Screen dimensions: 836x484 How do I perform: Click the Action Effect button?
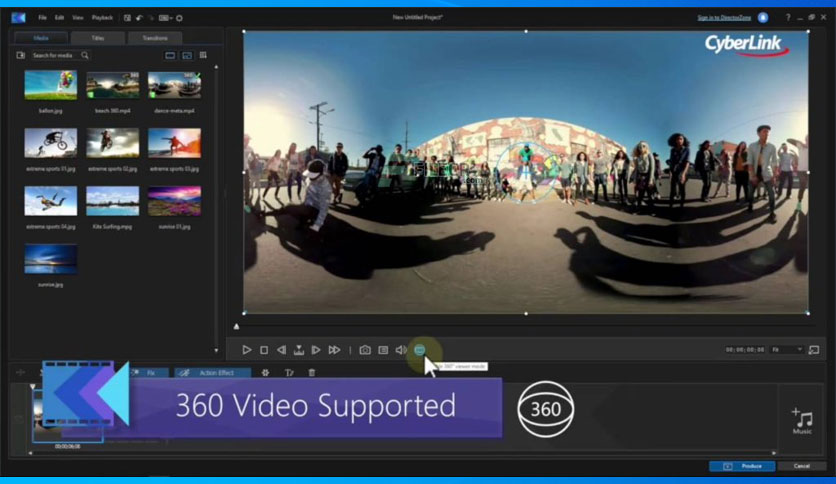(213, 373)
